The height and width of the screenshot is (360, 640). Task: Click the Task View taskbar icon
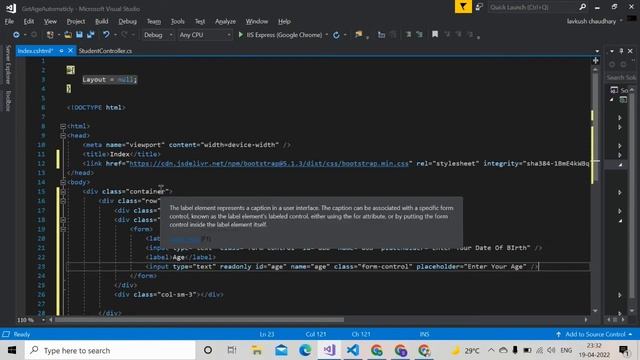[232, 350]
